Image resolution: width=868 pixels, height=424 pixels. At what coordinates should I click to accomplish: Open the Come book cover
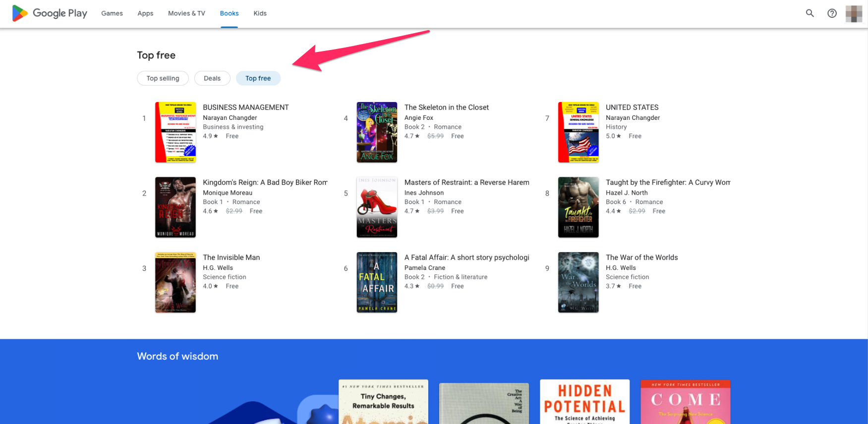coord(685,402)
